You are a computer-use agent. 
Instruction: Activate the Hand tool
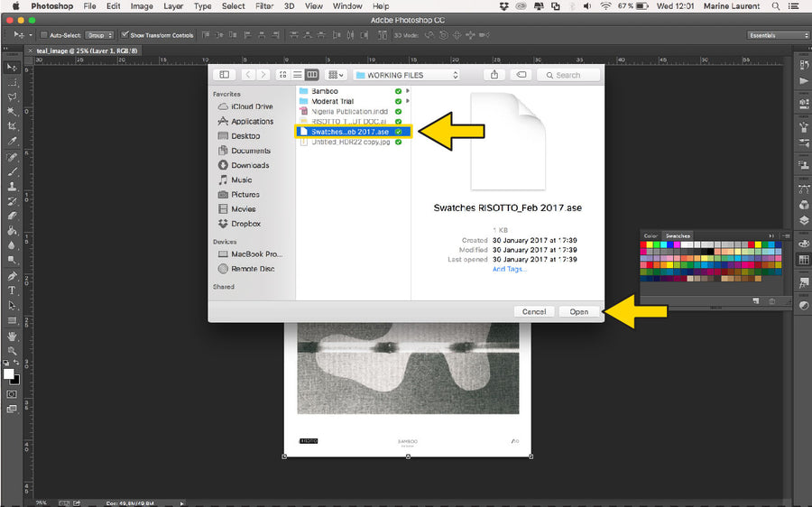coord(12,336)
